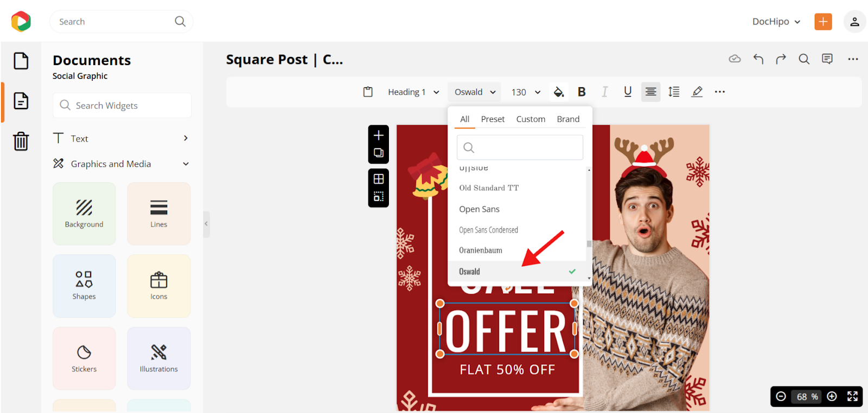Zoom in with the plus icon
The image size is (868, 413).
832,396
